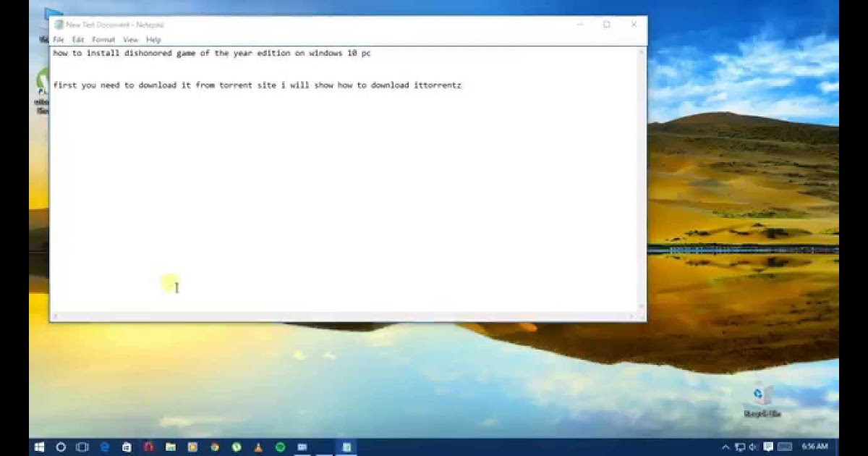Click the touch keyboard tray icon
This screenshot has height=456, width=868.
(x=785, y=447)
